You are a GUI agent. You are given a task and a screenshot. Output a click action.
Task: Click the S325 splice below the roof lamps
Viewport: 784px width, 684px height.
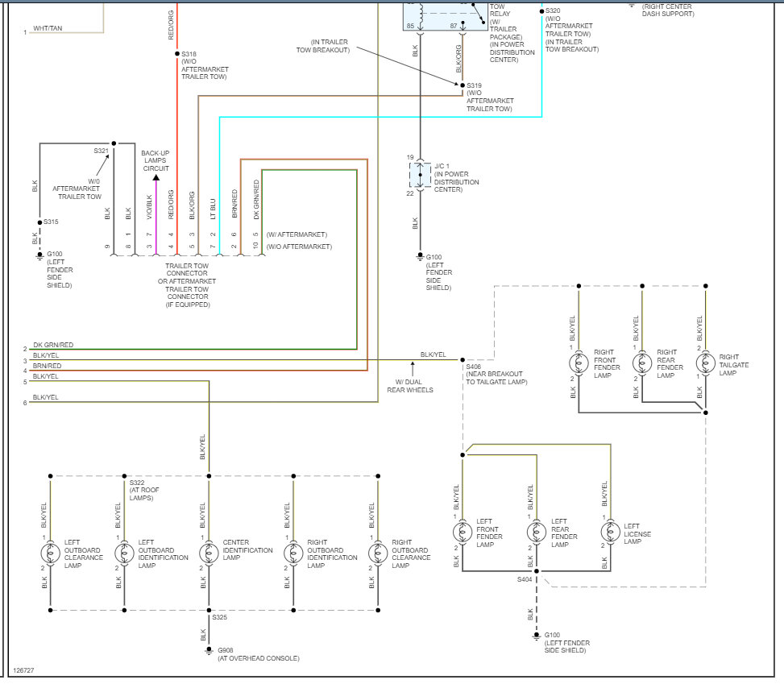click(209, 611)
